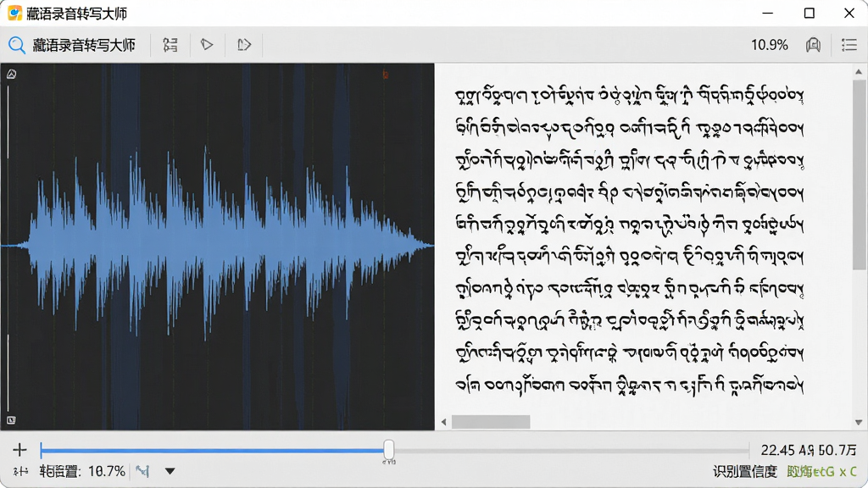Click the scroll left arrow below transcript
Screen dimensions: 868x488
tap(444, 422)
